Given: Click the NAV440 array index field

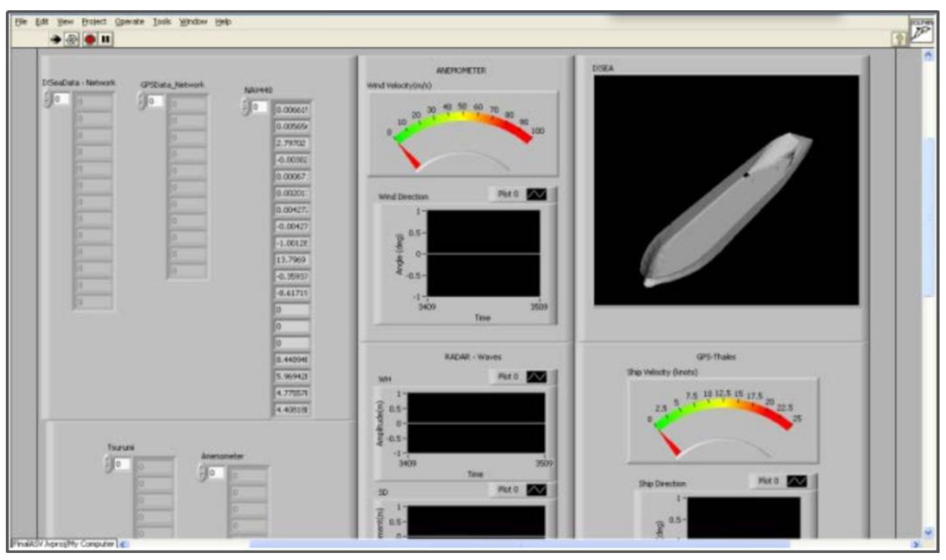Looking at the screenshot, I should coord(259,107).
